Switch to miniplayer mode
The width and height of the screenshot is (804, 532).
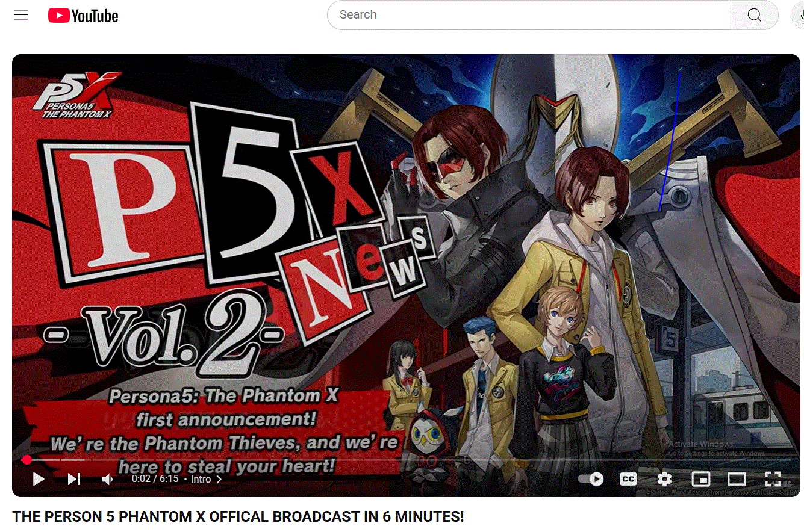(700, 479)
